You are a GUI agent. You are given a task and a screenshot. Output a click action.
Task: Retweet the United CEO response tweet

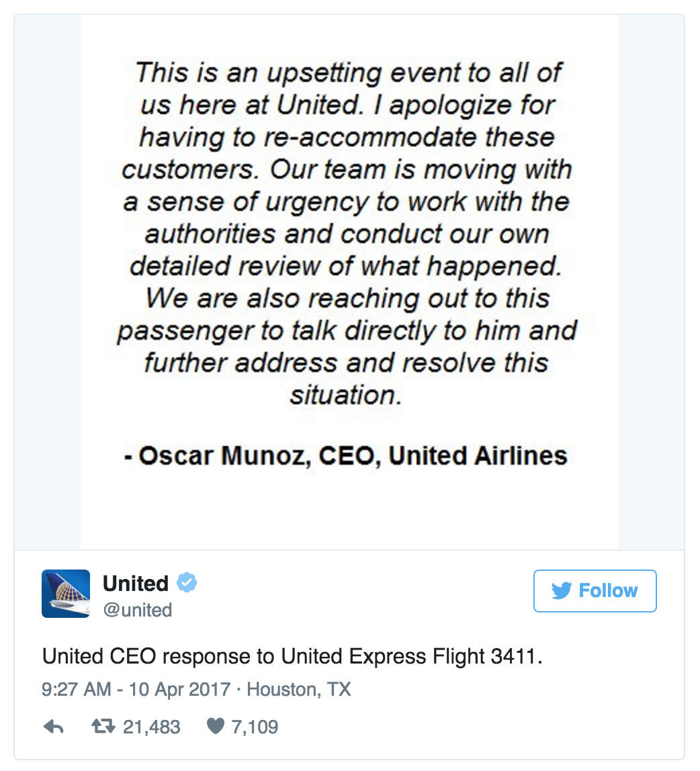click(x=102, y=727)
